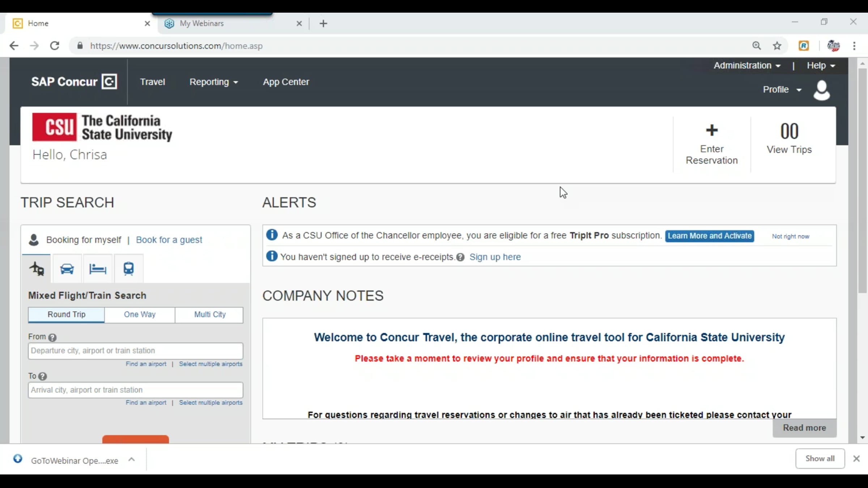
Task: Select the Train search tab icon
Action: [128, 269]
